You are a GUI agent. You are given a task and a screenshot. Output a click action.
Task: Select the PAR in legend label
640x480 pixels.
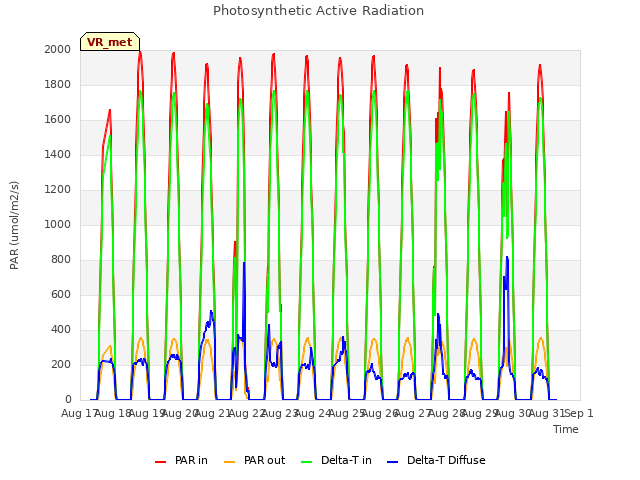(x=191, y=460)
